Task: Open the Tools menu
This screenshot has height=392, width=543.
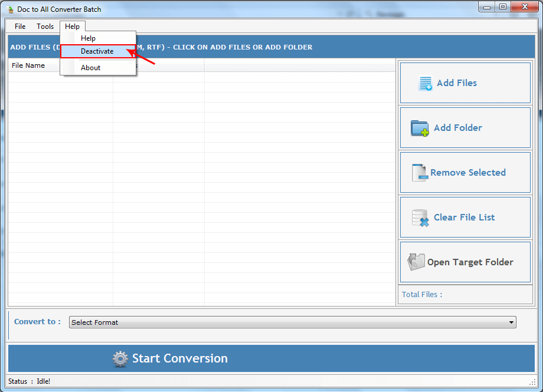Action: click(x=45, y=27)
